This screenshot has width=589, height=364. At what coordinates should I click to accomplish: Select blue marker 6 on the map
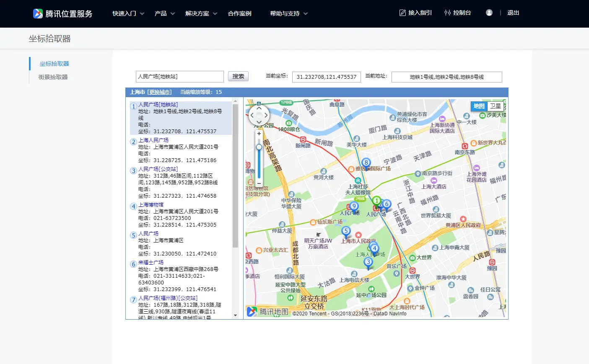coord(387,205)
